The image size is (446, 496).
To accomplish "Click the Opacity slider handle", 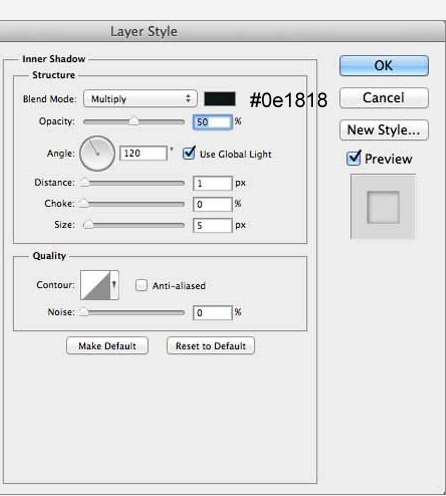I will pyautogui.click(x=134, y=121).
